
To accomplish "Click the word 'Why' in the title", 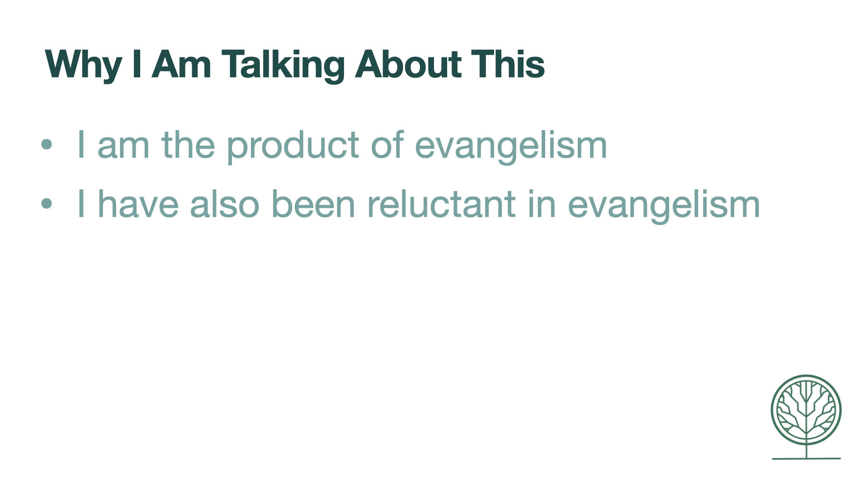I will [83, 65].
